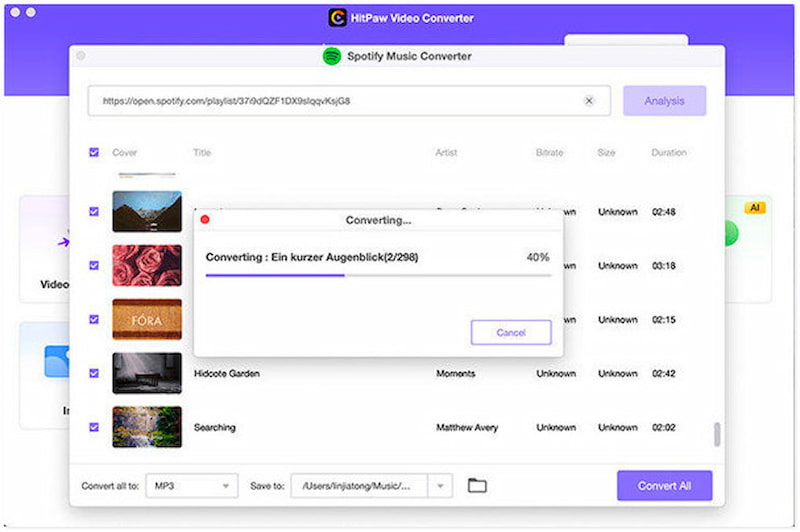Click the Convert All button

(x=664, y=486)
